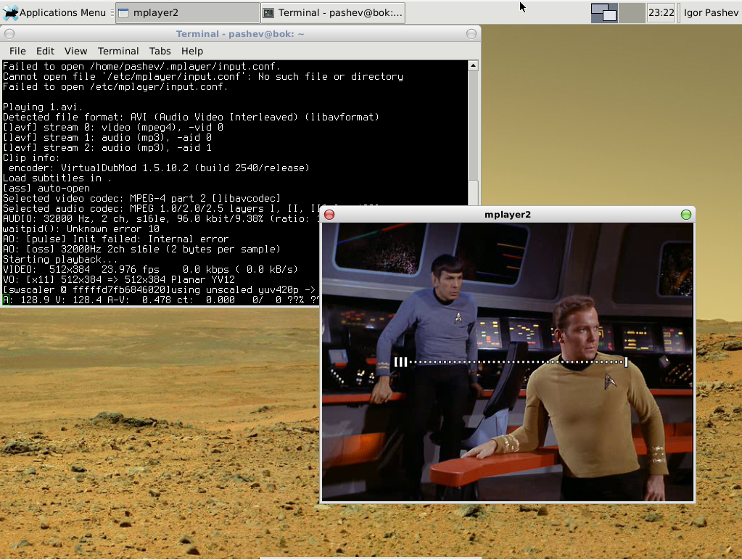This screenshot has width=742, height=560.
Task: Click the 'stream 0: video (mpeg4)' line
Action: coord(113,128)
